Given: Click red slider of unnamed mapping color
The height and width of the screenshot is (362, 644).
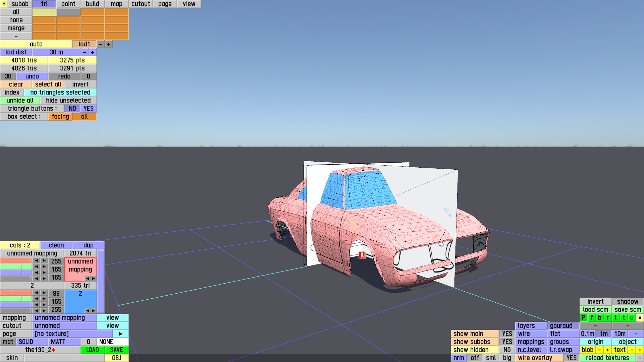Looking at the screenshot, I should pyautogui.click(x=16, y=261).
